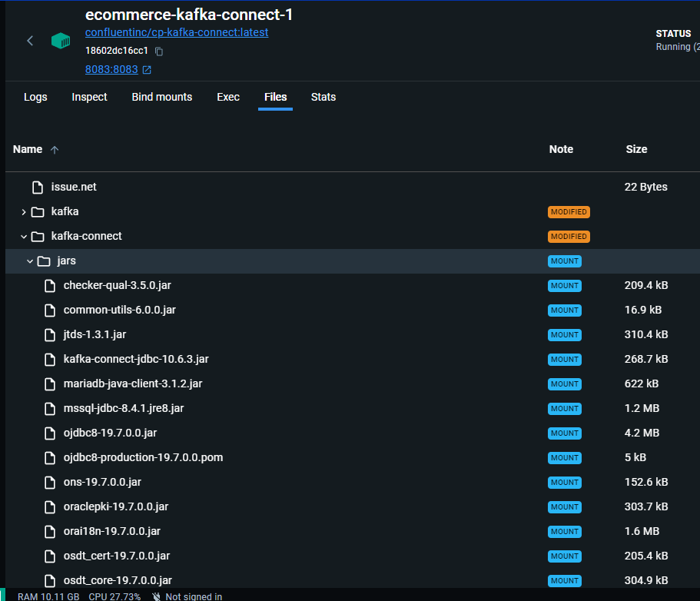Switch to Bind mounts tab
700x601 pixels.
161,97
